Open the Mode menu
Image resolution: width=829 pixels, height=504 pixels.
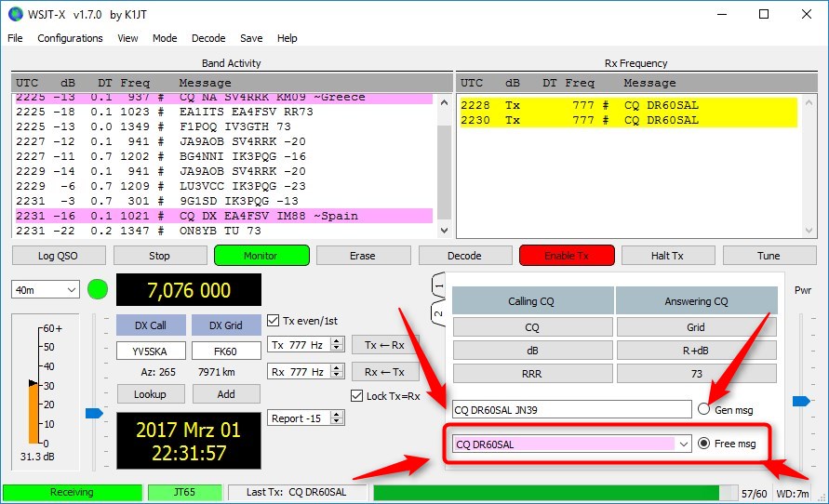click(x=165, y=38)
